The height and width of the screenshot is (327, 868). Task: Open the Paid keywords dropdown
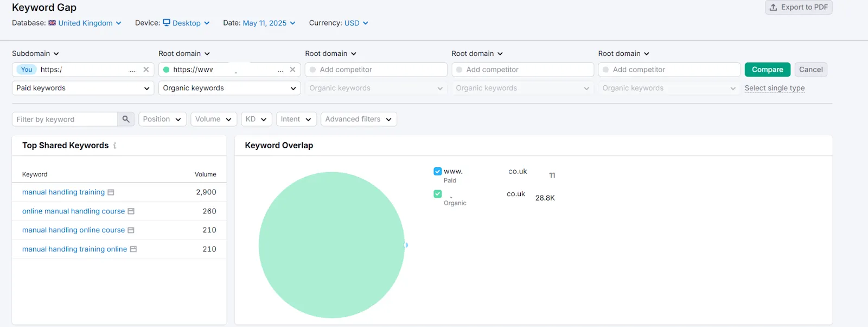pyautogui.click(x=83, y=88)
